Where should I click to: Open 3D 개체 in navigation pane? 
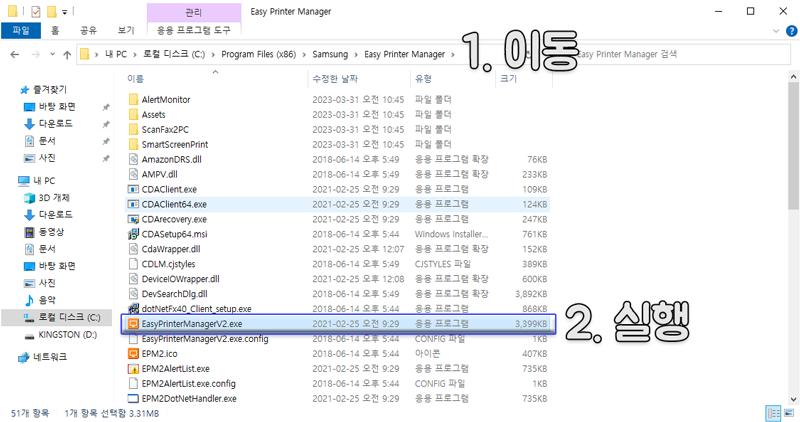coord(54,198)
